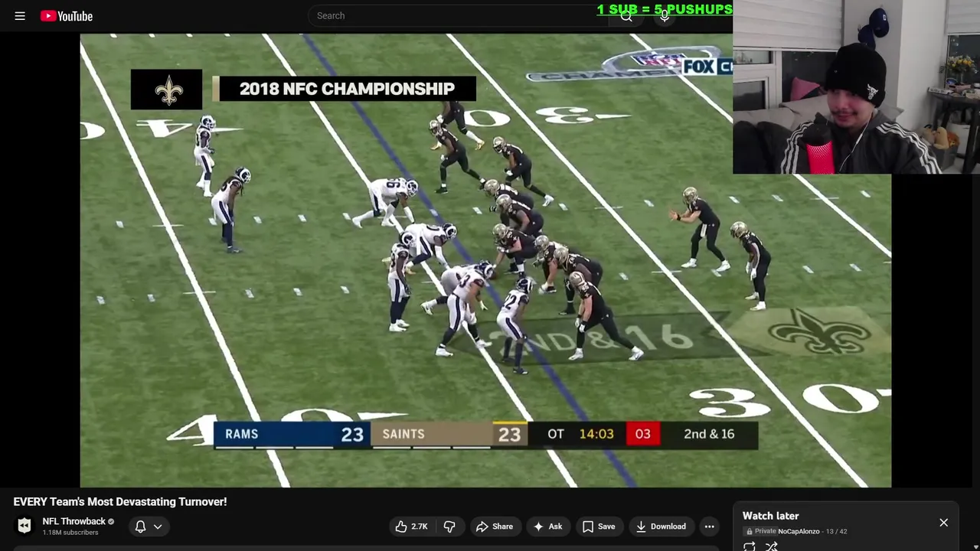Image resolution: width=980 pixels, height=551 pixels.
Task: Toggle shuffle playlist in Watch later
Action: pyautogui.click(x=772, y=546)
